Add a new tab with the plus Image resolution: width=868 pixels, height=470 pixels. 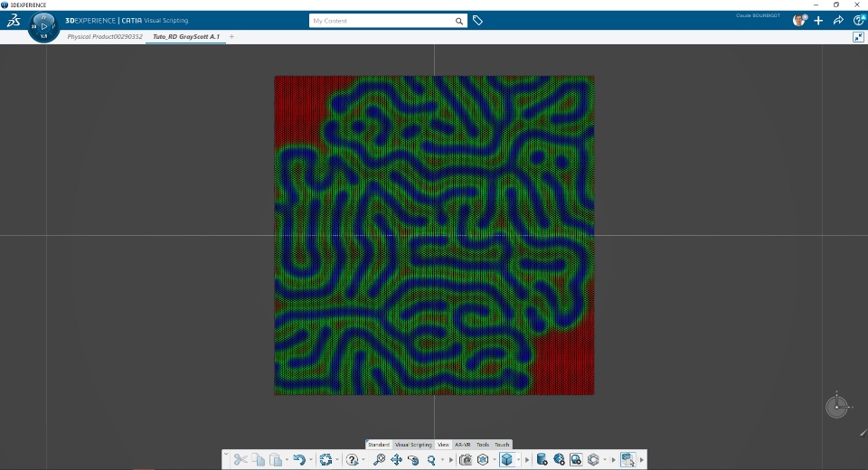pyautogui.click(x=231, y=36)
